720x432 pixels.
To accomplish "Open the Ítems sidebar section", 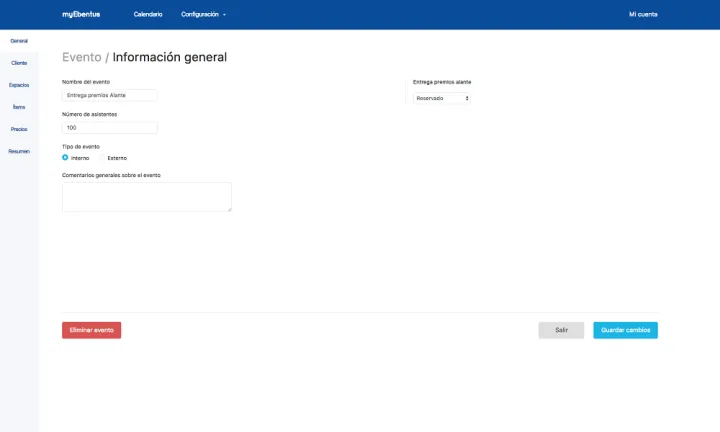I will 19,107.
